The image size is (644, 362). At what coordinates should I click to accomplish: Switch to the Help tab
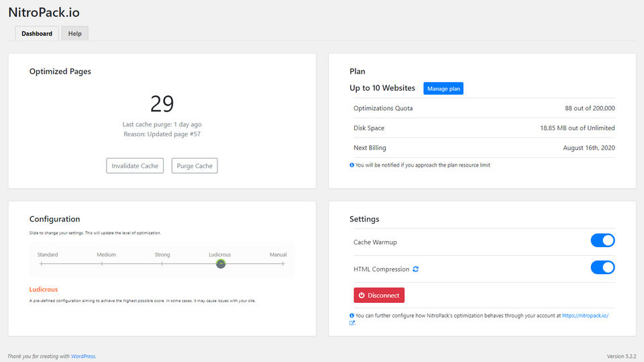[74, 34]
